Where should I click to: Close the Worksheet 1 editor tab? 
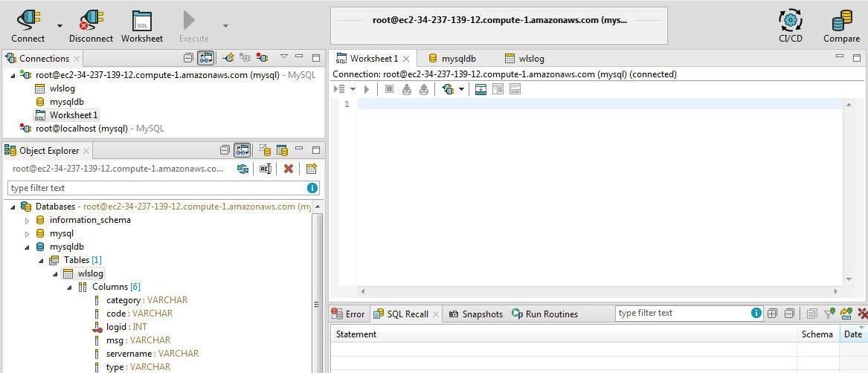click(x=406, y=59)
